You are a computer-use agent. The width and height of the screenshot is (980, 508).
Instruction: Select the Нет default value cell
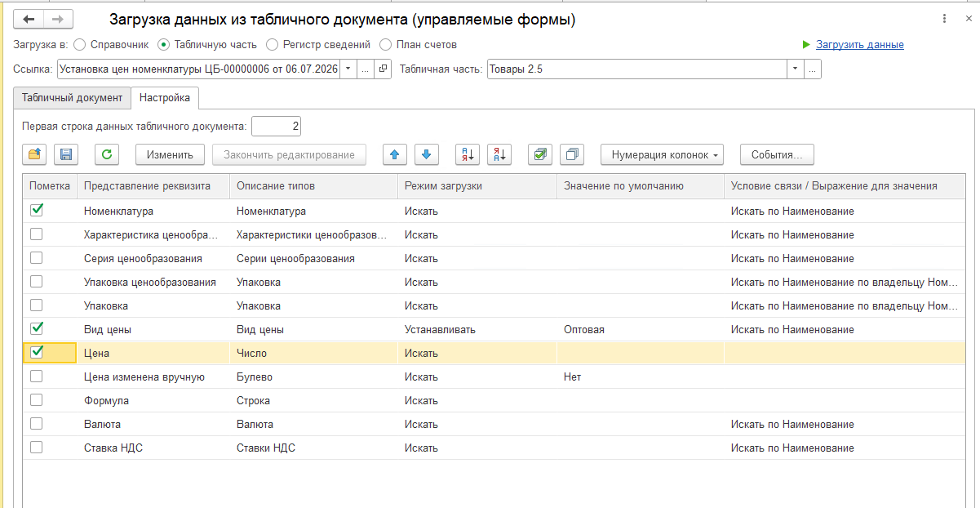tap(641, 377)
